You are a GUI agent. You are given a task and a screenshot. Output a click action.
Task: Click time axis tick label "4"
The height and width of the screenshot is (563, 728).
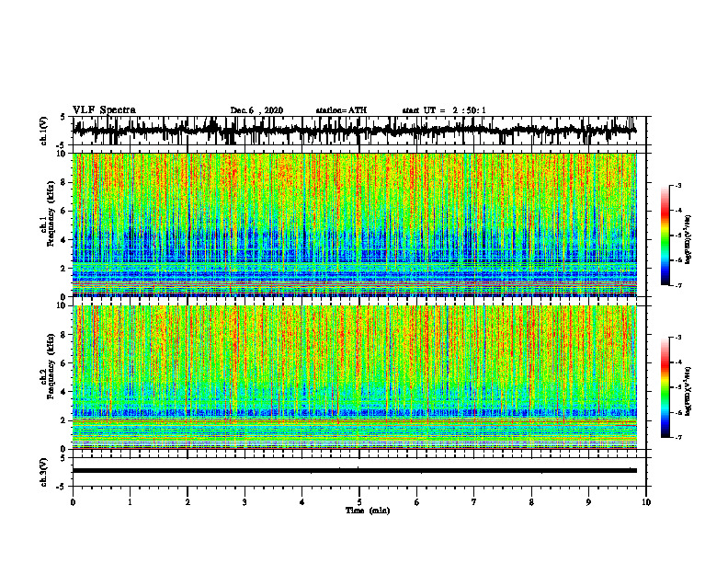coord(302,502)
